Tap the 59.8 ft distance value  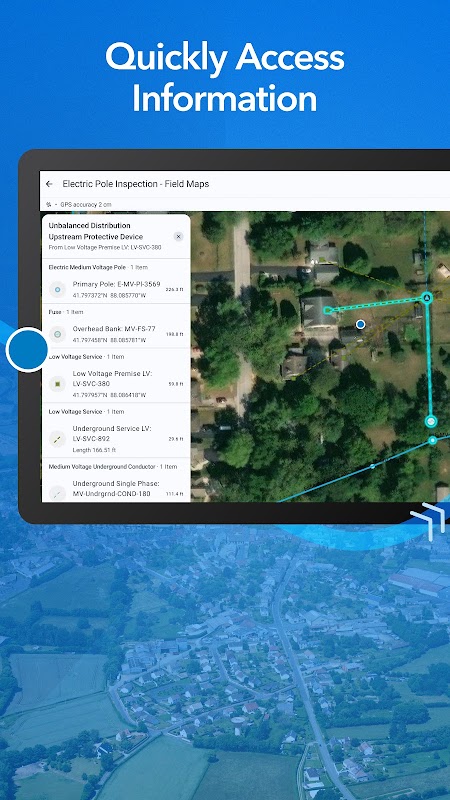(x=176, y=384)
